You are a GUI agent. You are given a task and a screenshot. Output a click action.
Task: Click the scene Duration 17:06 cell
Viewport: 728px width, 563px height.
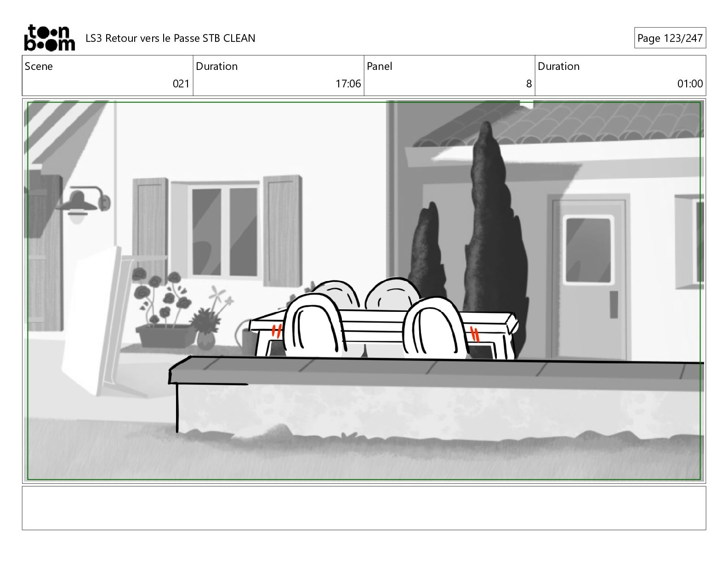279,76
